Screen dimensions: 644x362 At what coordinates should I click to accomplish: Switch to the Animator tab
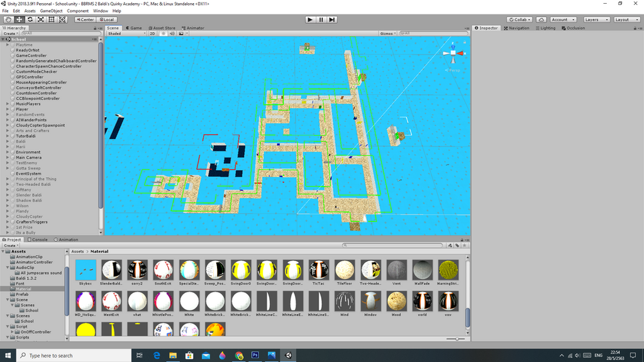(193, 28)
